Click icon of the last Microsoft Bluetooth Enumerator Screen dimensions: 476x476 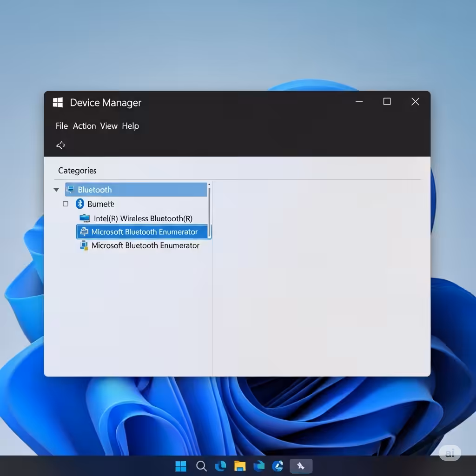tap(84, 245)
